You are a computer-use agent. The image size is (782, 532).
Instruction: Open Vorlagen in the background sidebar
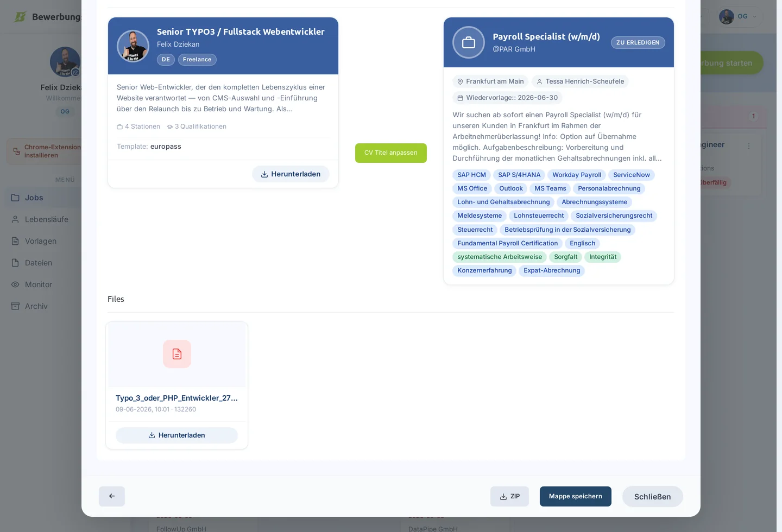click(x=43, y=241)
